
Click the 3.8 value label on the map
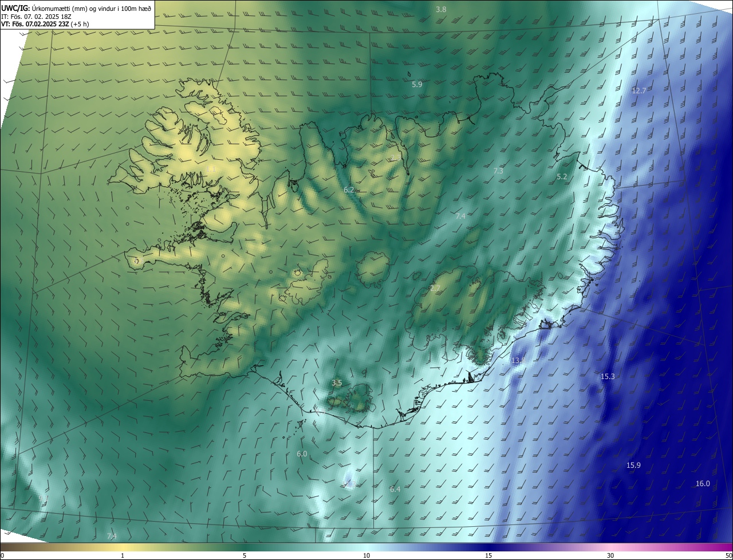click(441, 9)
